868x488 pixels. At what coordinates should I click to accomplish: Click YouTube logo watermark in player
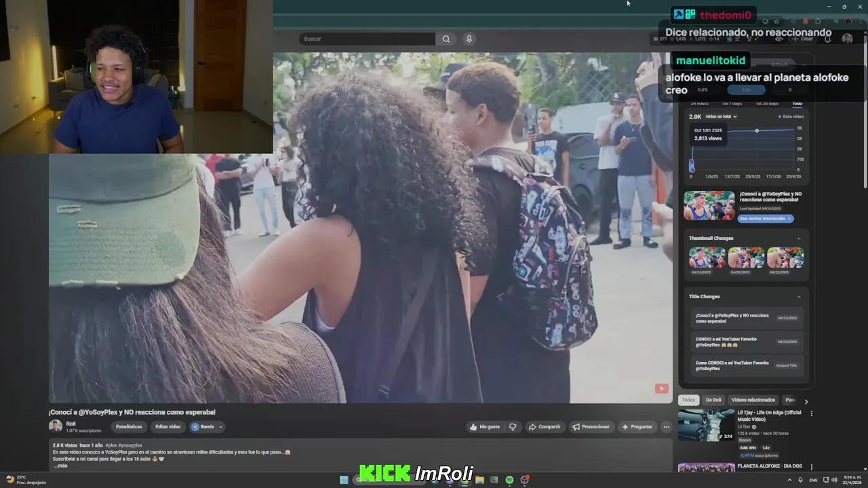661,388
